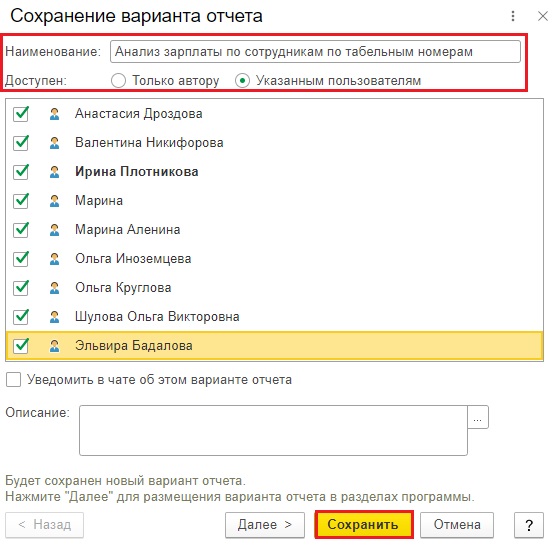
Task: Enable Уведомить в чате об этом варианте отчета
Action: click(x=14, y=380)
